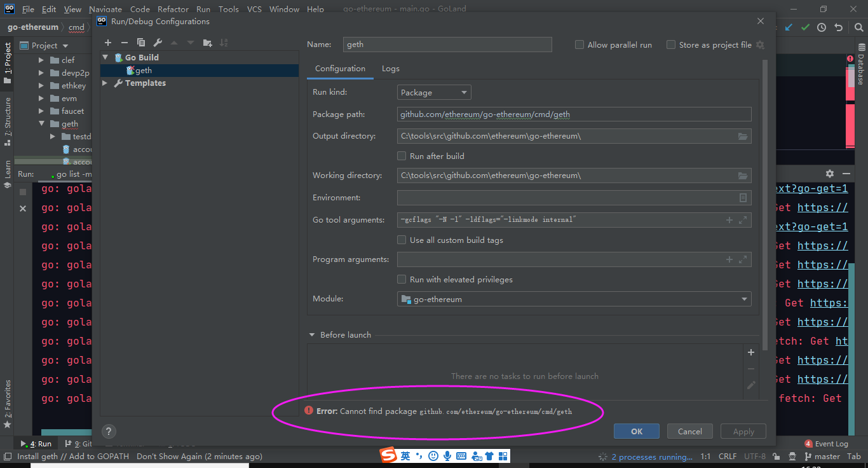
Task: Collapse the Before launch section
Action: point(312,335)
